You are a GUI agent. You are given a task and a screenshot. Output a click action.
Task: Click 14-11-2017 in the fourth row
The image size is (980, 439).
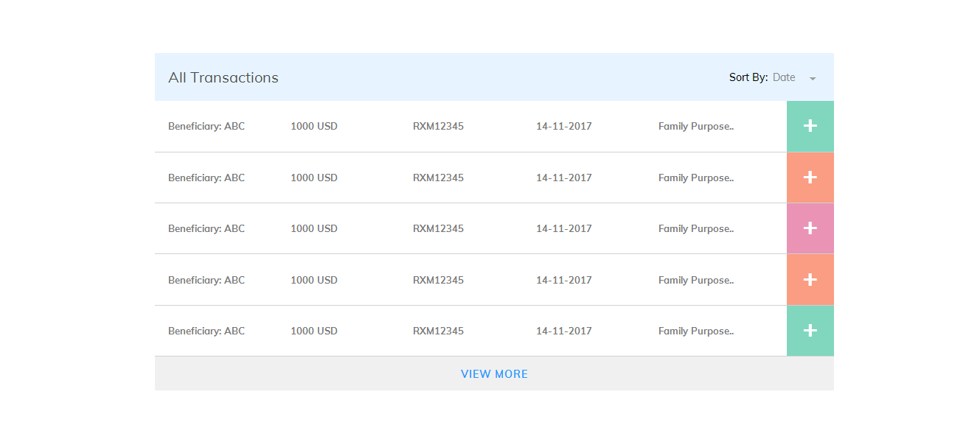pos(564,280)
